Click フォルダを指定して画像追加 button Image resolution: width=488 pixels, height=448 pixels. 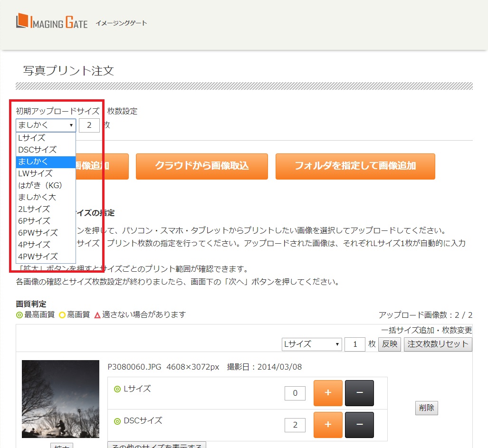pyautogui.click(x=355, y=166)
